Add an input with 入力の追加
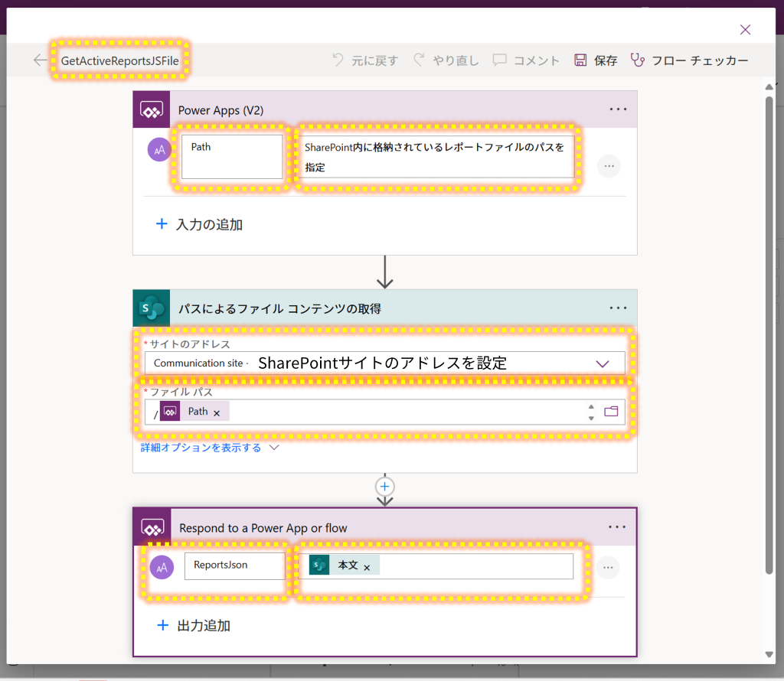Image resolution: width=784 pixels, height=681 pixels. pyautogui.click(x=200, y=224)
